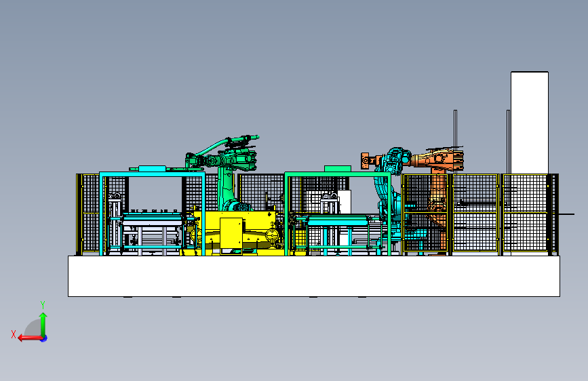This screenshot has height=381, width=588.
Task: Select the large white base platform
Action: [x=314, y=277]
